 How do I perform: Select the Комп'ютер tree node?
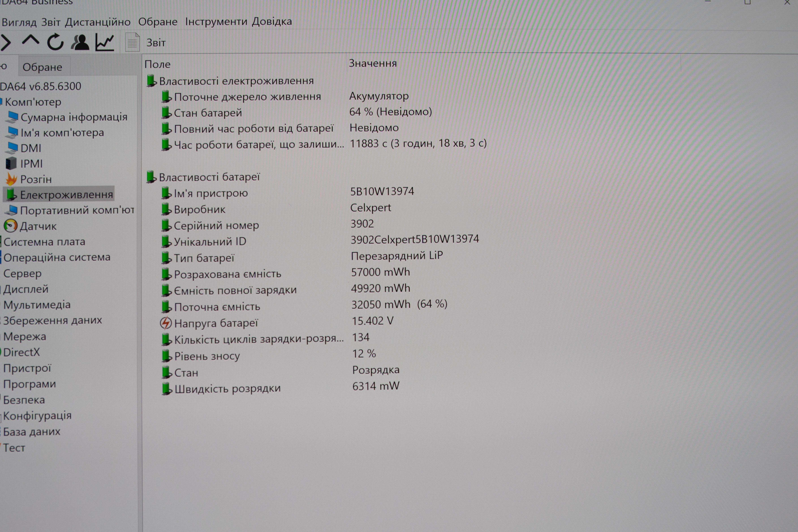(x=33, y=102)
